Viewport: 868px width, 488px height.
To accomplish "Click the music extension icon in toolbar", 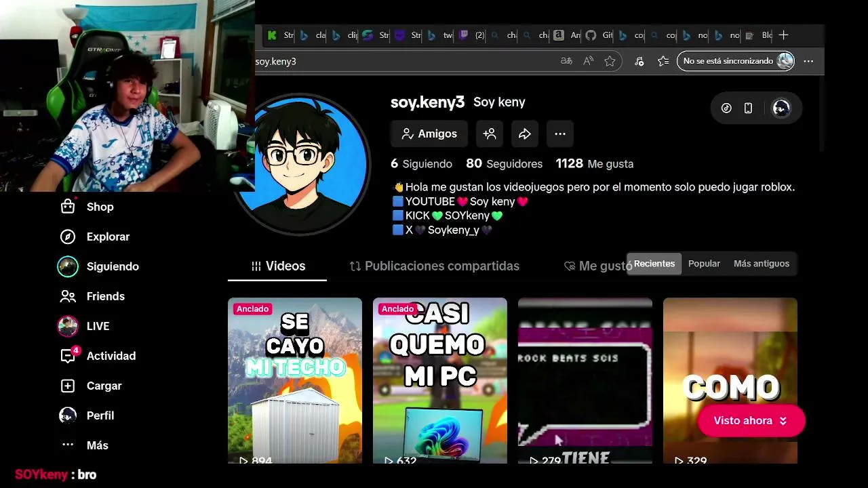I will pos(639,61).
